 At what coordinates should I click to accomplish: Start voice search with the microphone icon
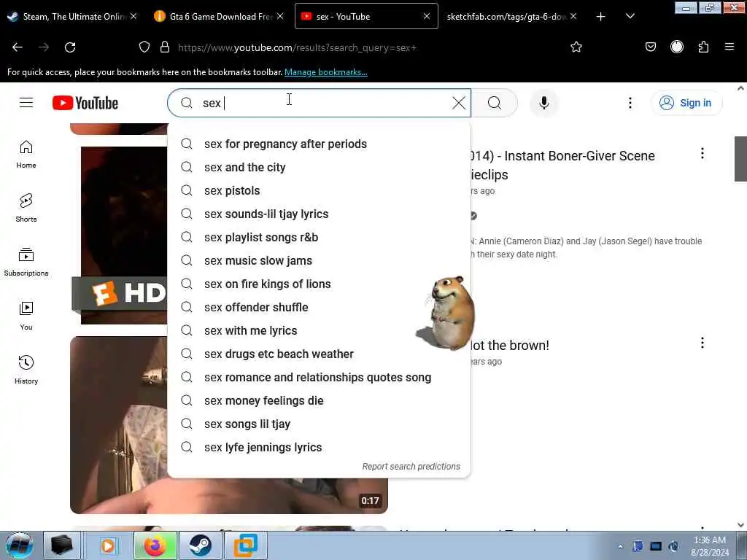[x=544, y=103]
